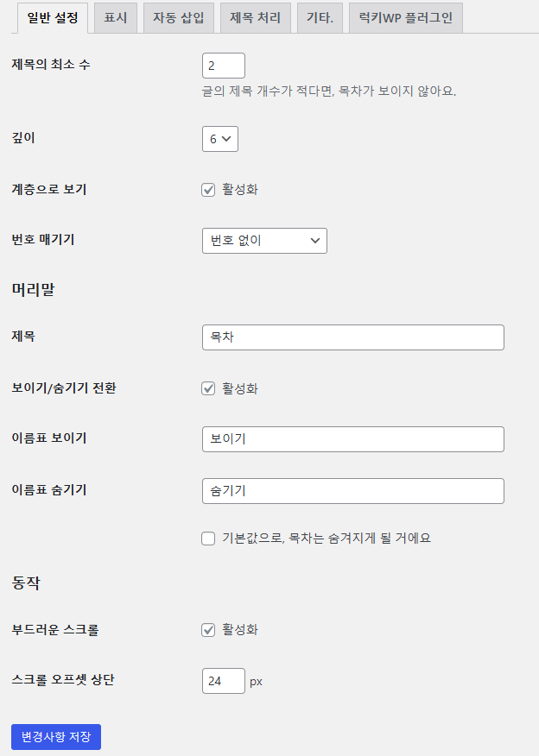Image resolution: width=539 pixels, height=756 pixels.
Task: Open the 깊이 dropdown
Action: pyautogui.click(x=219, y=138)
